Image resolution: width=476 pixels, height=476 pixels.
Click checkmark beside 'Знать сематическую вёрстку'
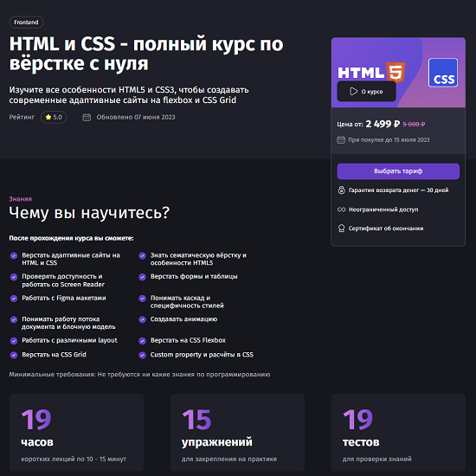tap(143, 255)
